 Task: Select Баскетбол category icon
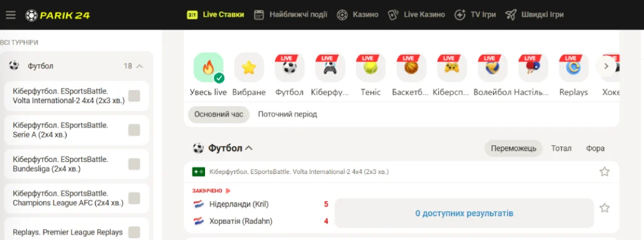[x=411, y=67]
